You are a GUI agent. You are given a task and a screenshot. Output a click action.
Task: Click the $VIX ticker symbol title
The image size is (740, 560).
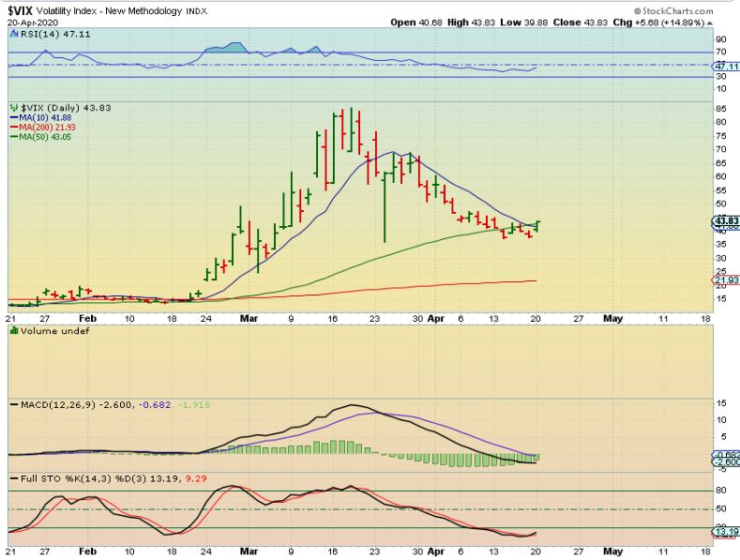point(20,10)
